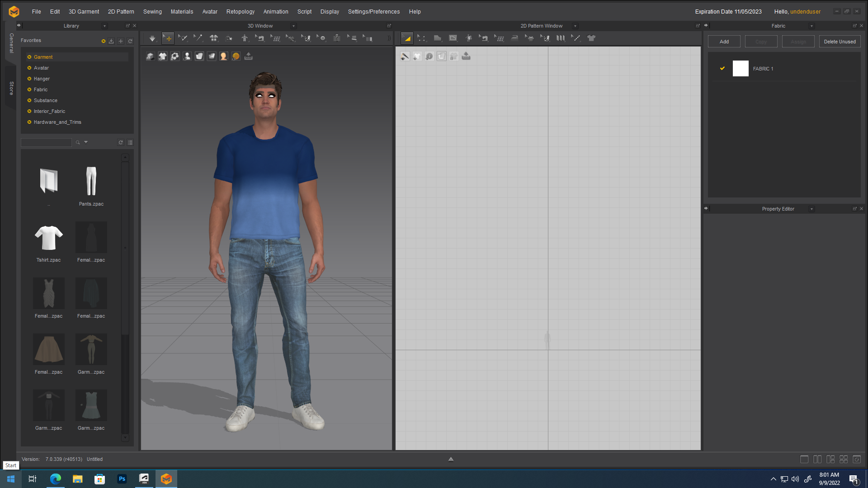Click the Add fabric button
The image size is (868, 488).
click(724, 42)
